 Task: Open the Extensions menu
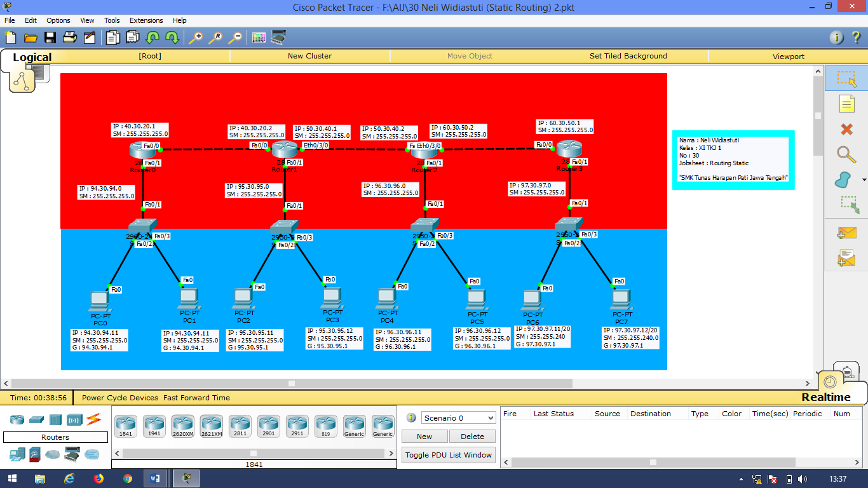146,20
